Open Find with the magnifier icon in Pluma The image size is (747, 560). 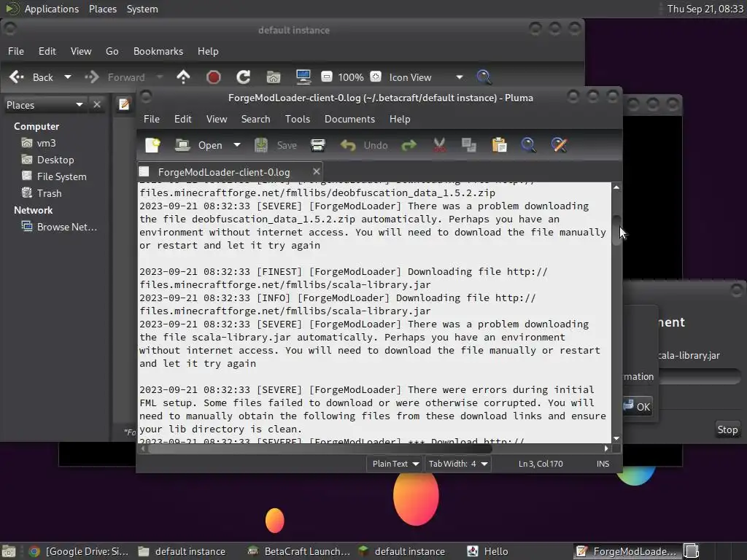pos(528,145)
